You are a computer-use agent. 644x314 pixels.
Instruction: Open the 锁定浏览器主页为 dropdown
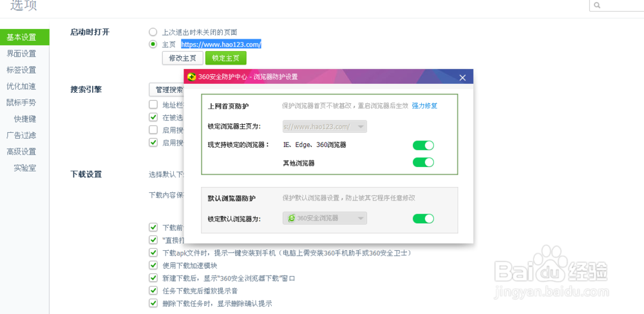[x=325, y=126]
